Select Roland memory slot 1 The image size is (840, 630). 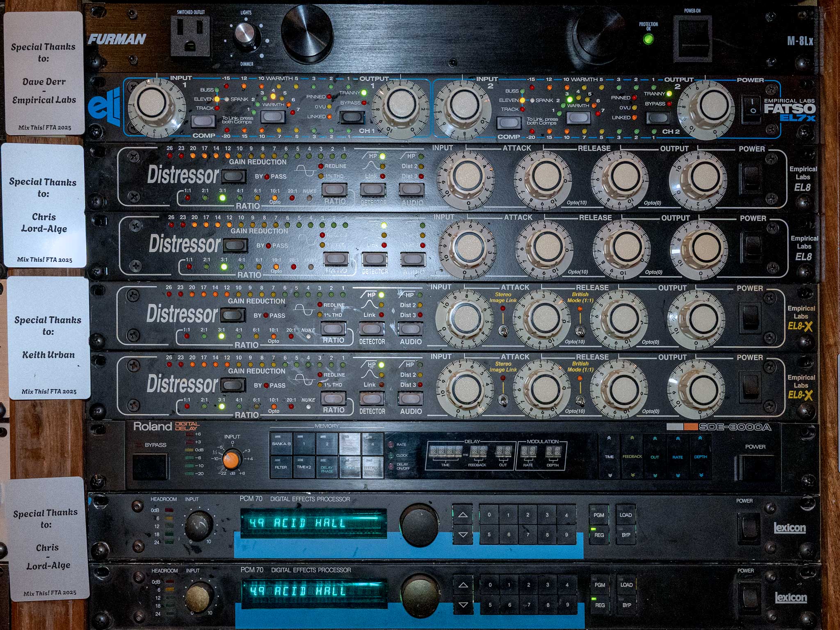304,444
